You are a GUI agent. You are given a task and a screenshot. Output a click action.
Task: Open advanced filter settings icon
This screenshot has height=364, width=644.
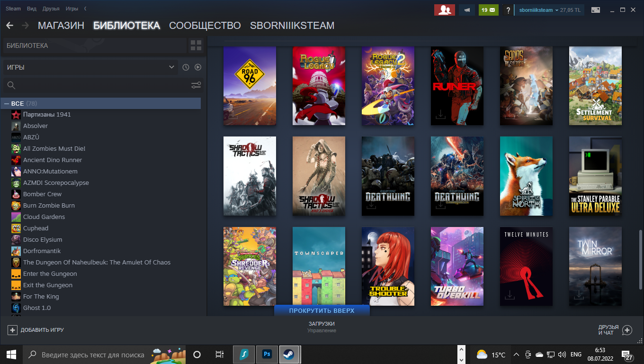tap(196, 85)
